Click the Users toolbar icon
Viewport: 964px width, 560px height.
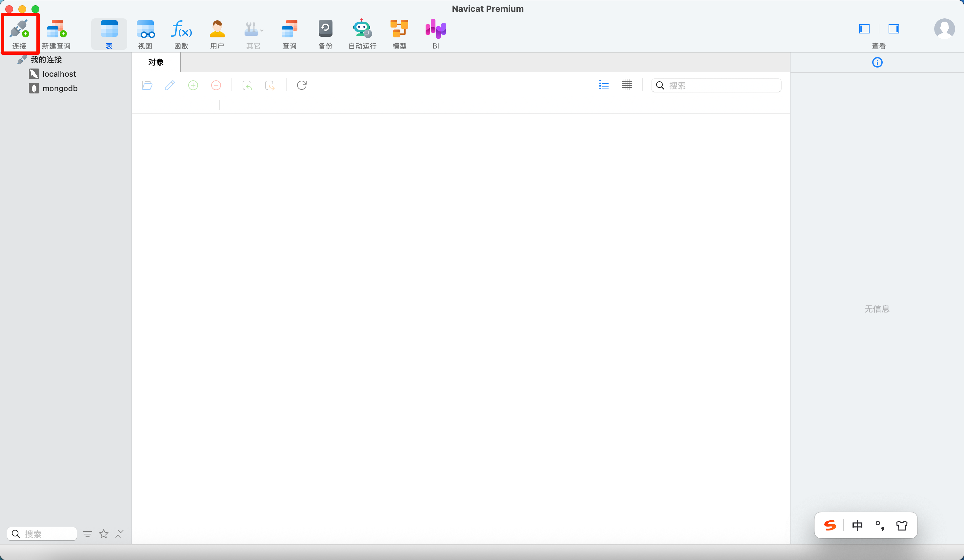point(217,30)
